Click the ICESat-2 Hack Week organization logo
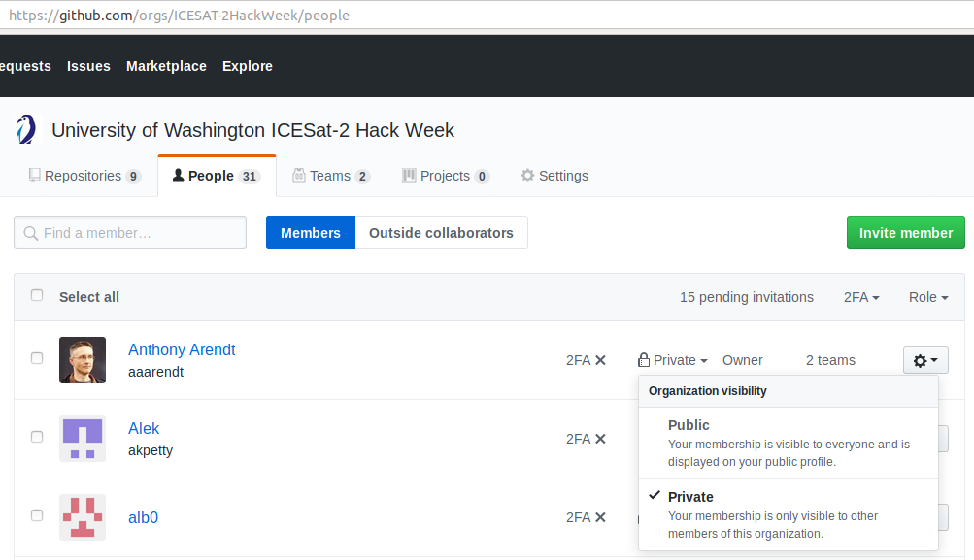This screenshot has height=560, width=974. pos(26,130)
